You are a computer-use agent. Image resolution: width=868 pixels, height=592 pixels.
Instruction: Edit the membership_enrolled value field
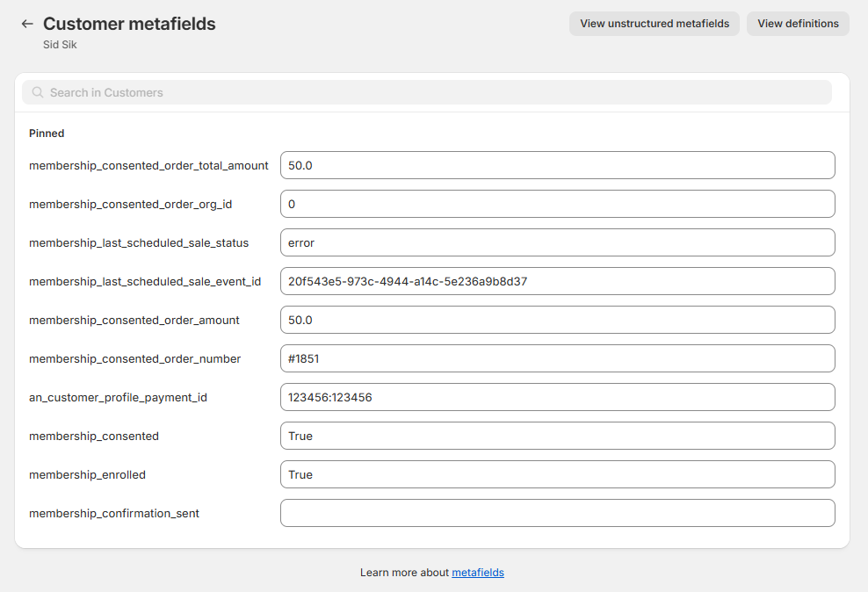point(557,474)
